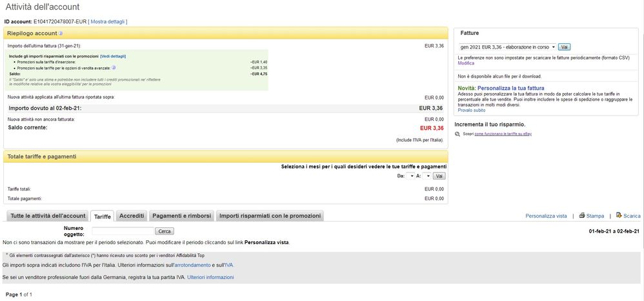Click the Attività dell'account page title

click(x=43, y=7)
